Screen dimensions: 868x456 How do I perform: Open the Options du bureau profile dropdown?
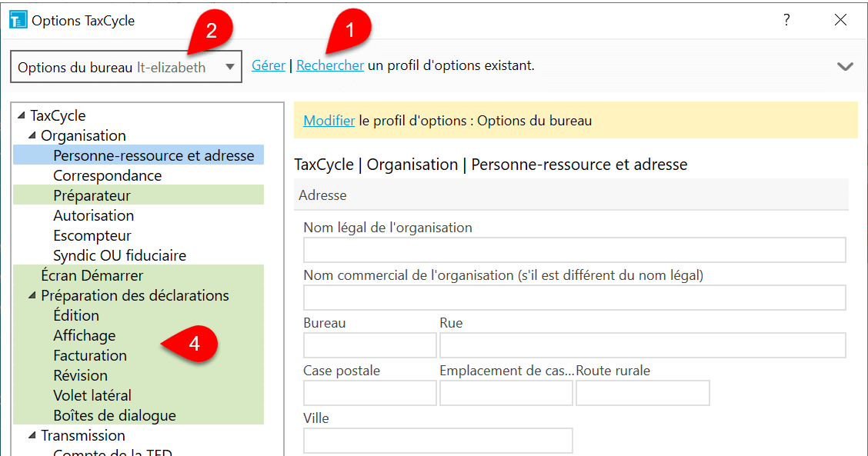pyautogui.click(x=126, y=67)
